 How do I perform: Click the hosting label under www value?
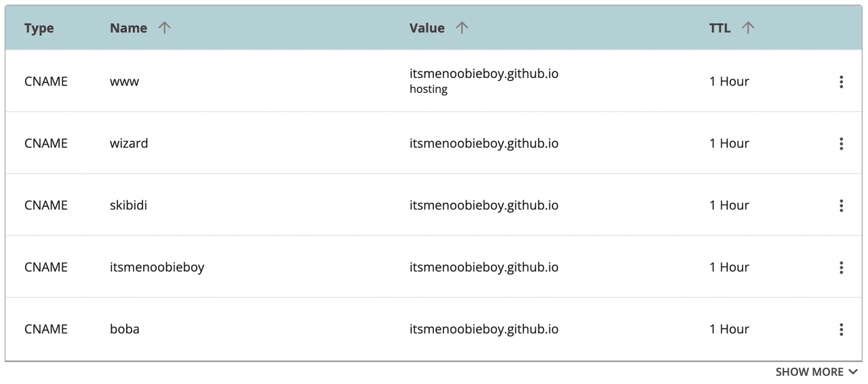(429, 89)
